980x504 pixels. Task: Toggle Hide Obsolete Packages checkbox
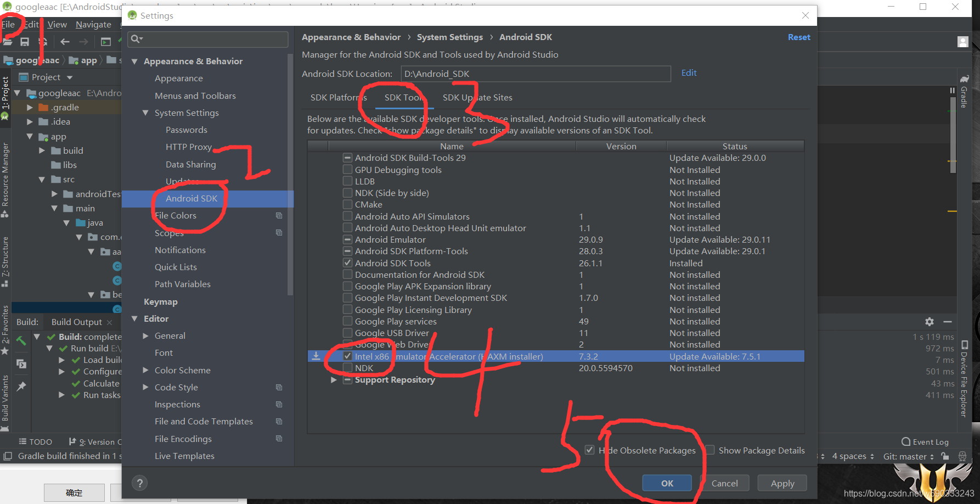[x=589, y=450]
